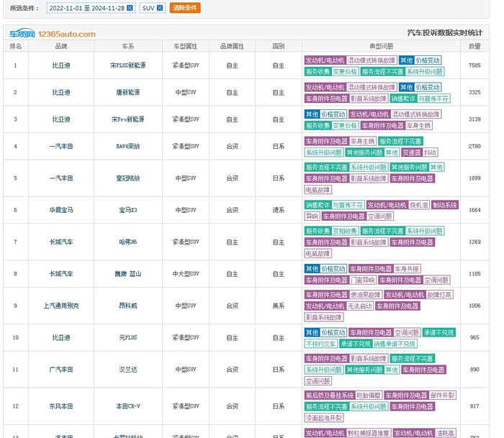Click the 变速器 tag in RAV4荣放 row
504x438 pixels.
[x=411, y=152]
